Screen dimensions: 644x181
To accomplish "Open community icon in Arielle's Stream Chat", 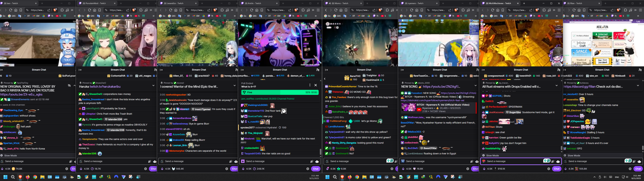I will pos(317,70).
